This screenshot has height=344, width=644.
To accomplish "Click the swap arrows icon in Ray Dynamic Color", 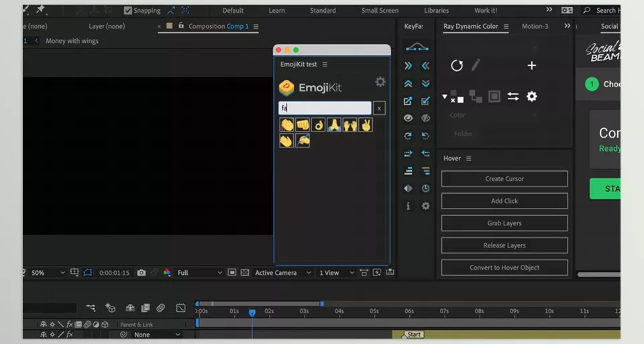I will pyautogui.click(x=513, y=97).
